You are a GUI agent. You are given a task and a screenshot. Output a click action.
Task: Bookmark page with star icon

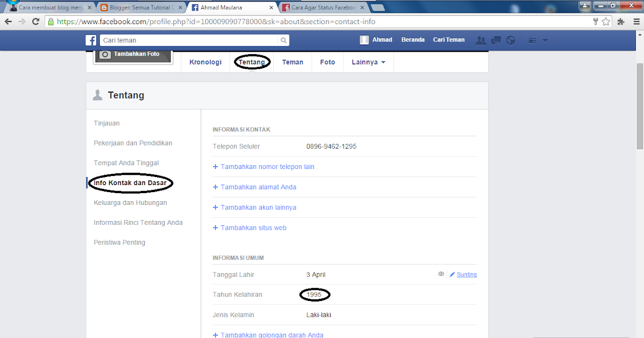tap(606, 21)
